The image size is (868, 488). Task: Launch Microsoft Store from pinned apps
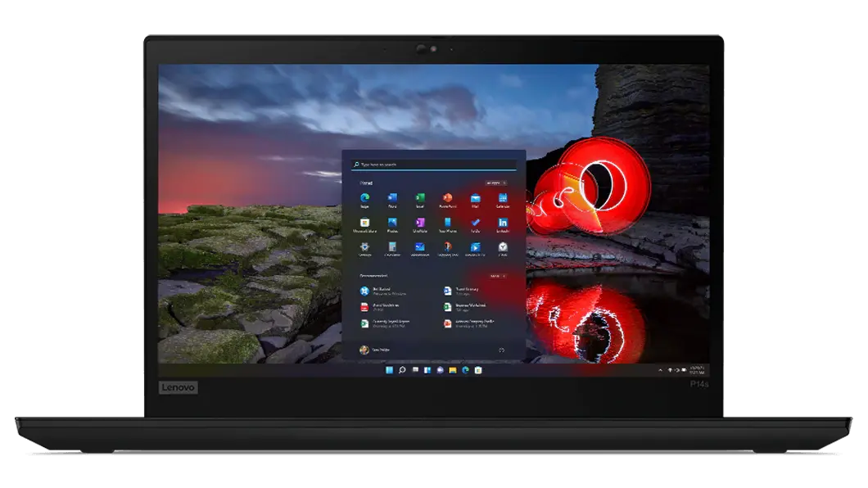[365, 224]
